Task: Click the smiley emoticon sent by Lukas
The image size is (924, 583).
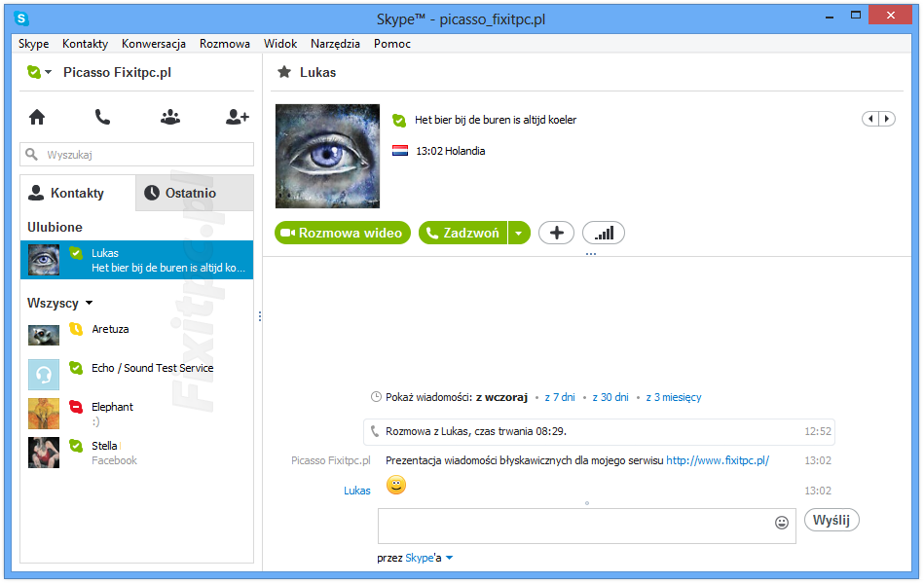Action: coord(396,485)
